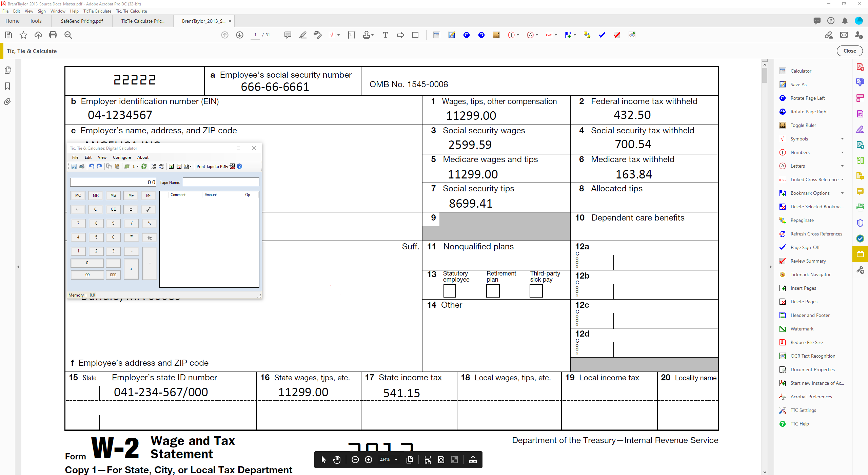Click the Toggle Ruler icon in toolbar

tap(496, 35)
